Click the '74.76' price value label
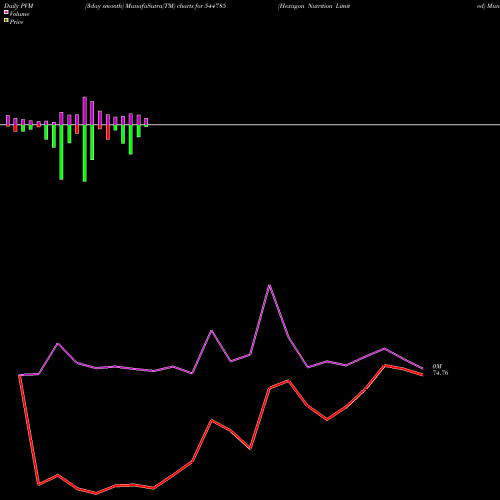 (x=440, y=373)
